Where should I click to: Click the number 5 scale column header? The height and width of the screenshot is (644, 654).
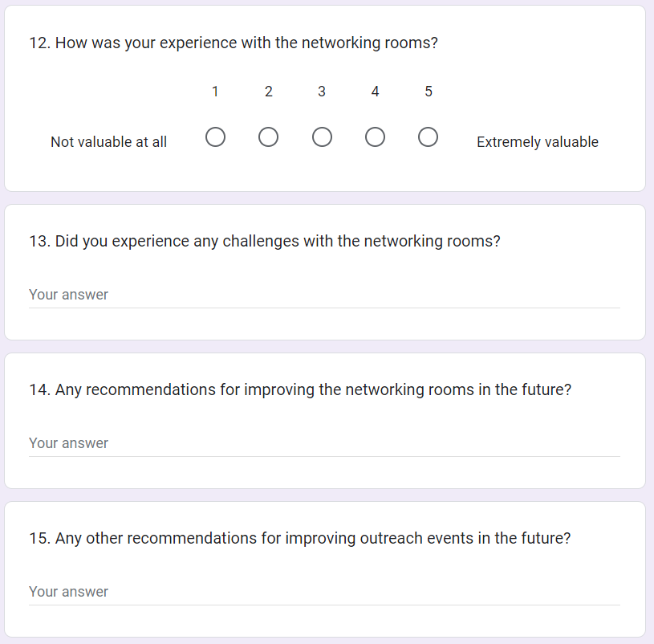429,92
